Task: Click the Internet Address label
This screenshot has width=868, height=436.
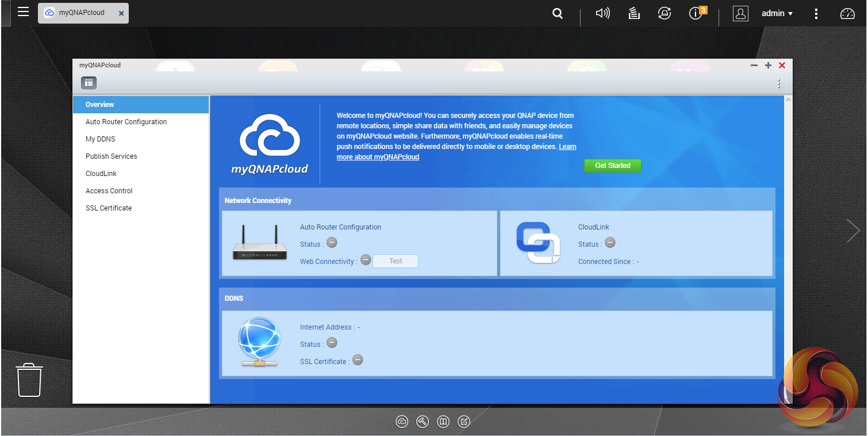Action: [x=327, y=327]
